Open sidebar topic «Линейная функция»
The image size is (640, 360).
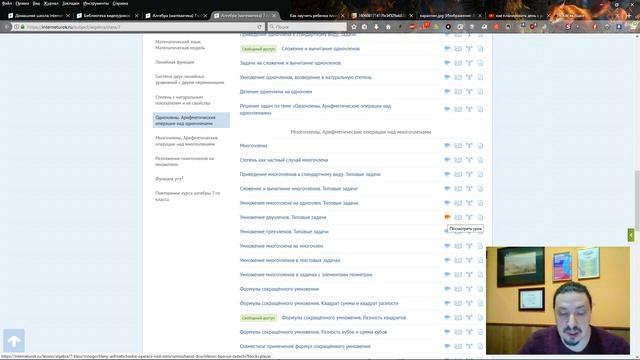tap(175, 62)
